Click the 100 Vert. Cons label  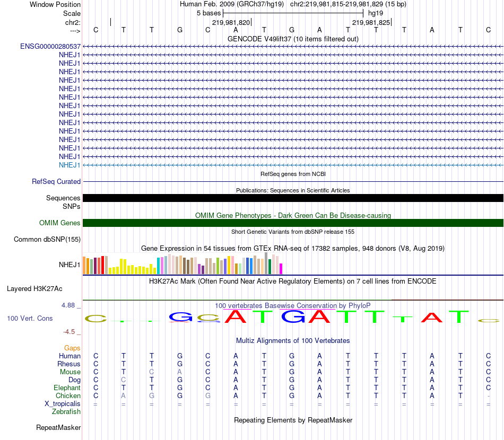coord(30,318)
